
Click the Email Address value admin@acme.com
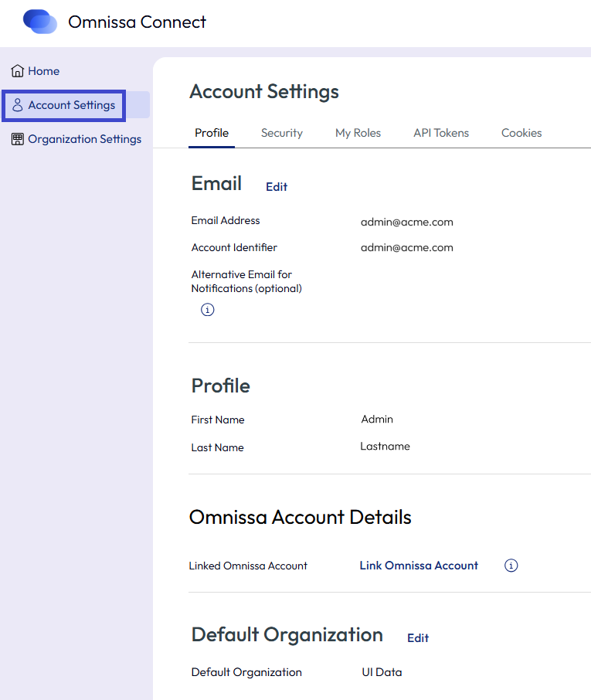(406, 222)
